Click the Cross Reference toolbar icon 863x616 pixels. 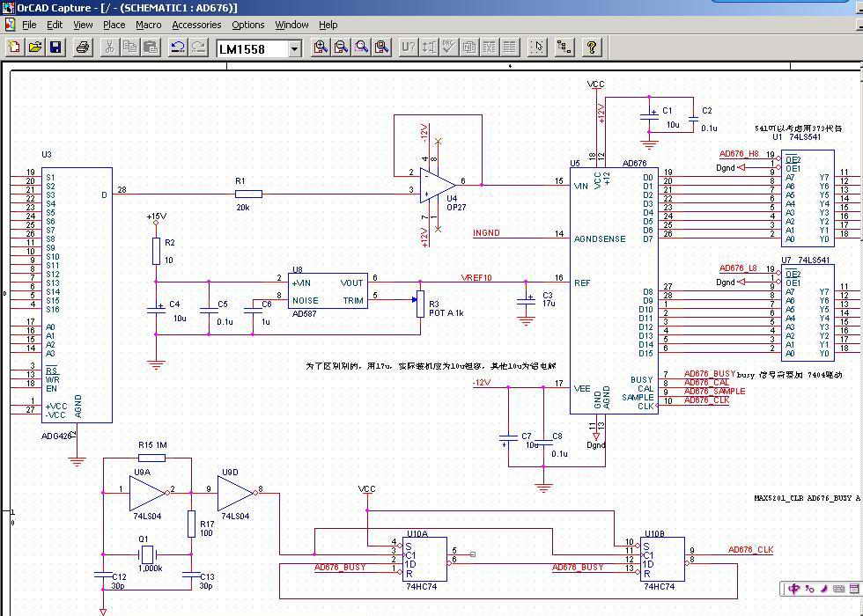click(x=490, y=48)
